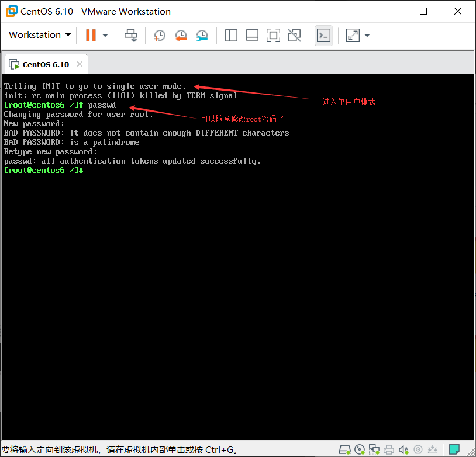Open the snapshot manager

coord(202,36)
